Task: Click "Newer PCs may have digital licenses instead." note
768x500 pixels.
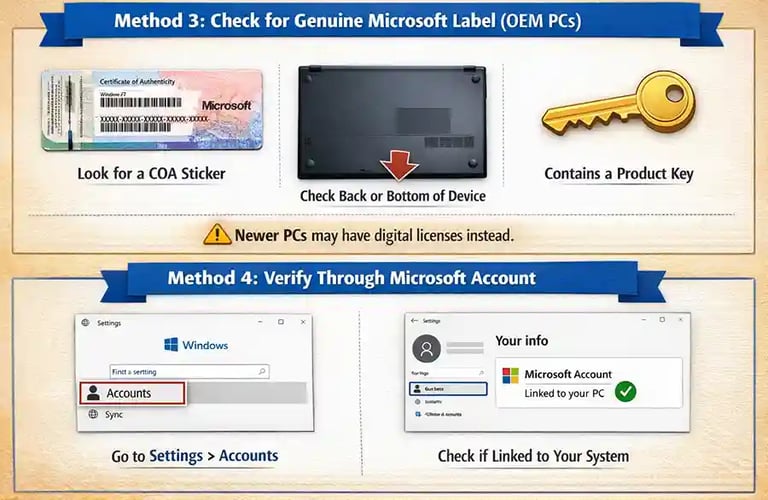Action: tap(374, 236)
